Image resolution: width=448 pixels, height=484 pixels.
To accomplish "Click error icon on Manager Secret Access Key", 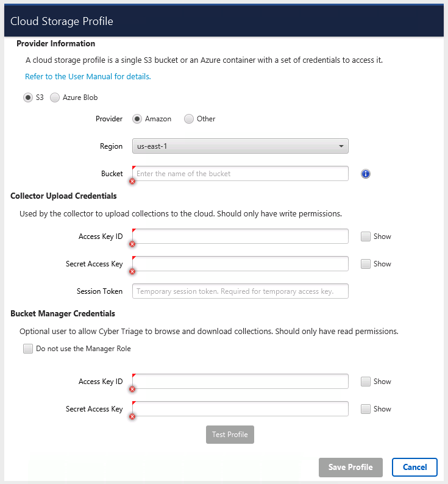I will tap(132, 417).
